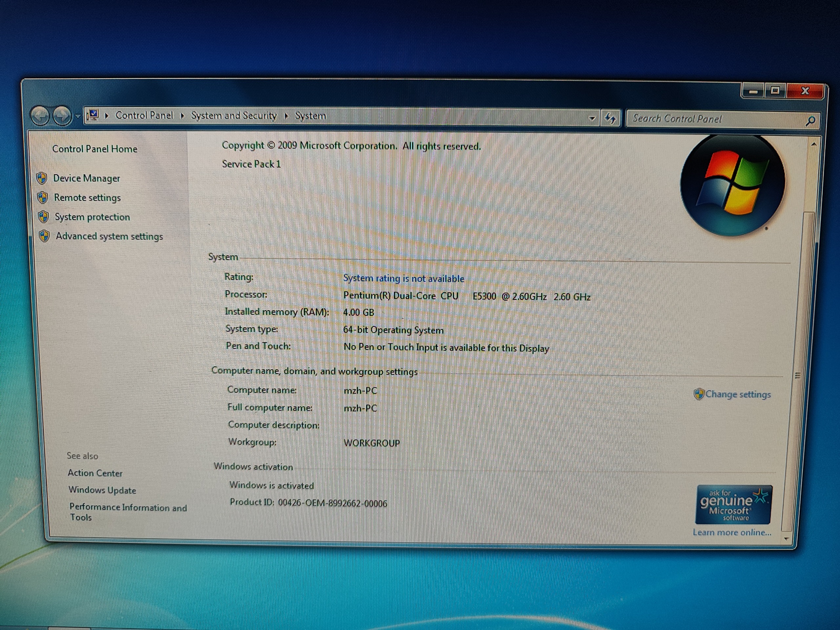Click System rating is not available link

pos(403,278)
